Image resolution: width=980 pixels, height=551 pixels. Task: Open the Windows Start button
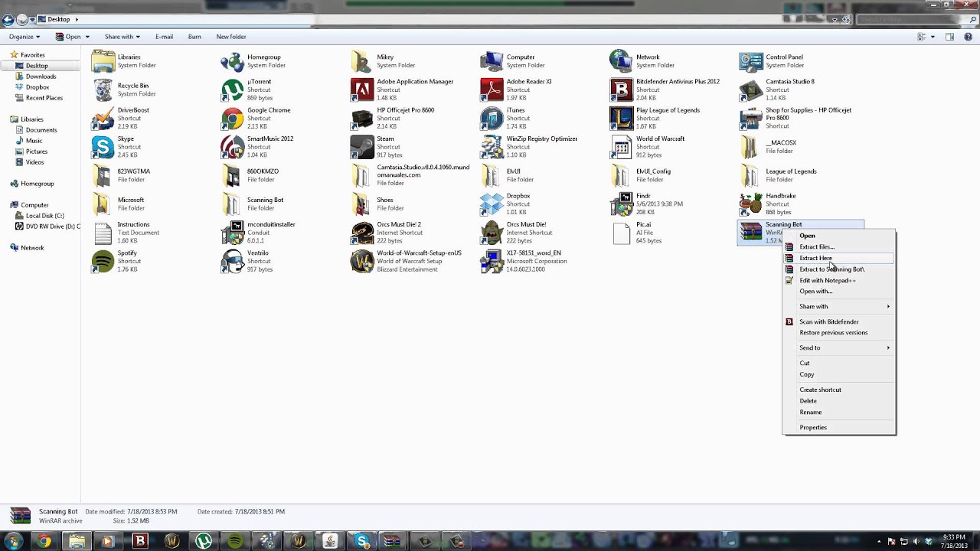click(13, 541)
